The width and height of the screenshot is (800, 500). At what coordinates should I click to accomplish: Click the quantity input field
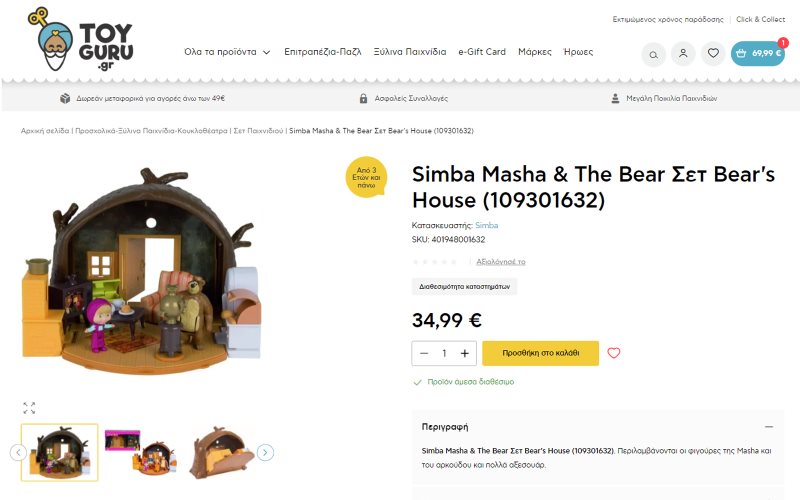click(444, 353)
